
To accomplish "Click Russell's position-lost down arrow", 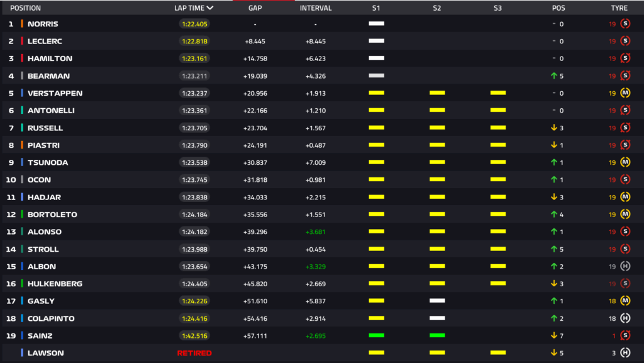I will 554,128.
